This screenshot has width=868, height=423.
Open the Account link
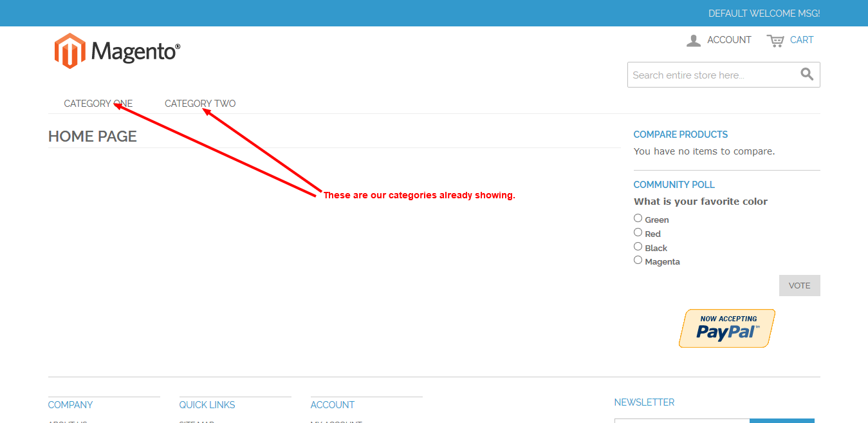[x=729, y=40]
